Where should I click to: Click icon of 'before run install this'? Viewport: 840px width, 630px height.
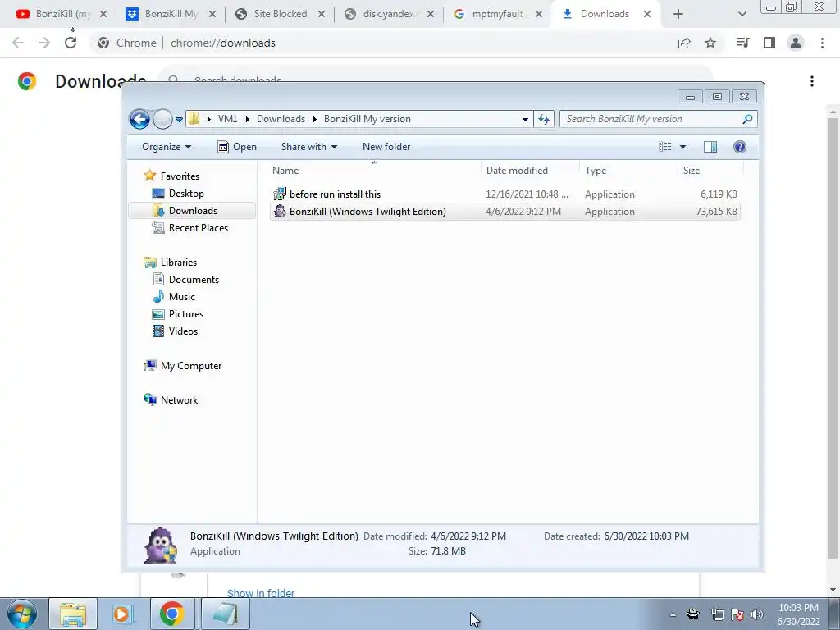[280, 194]
